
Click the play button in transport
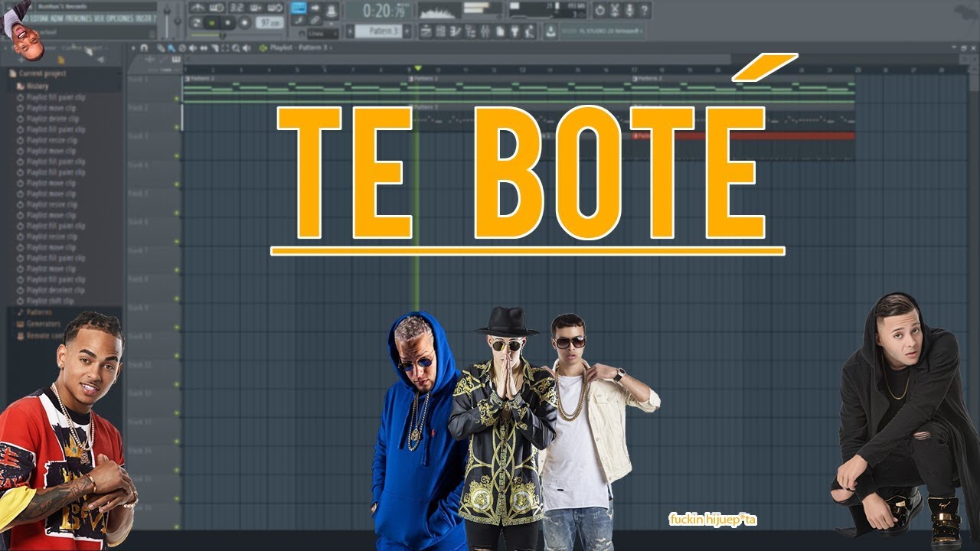[211, 22]
